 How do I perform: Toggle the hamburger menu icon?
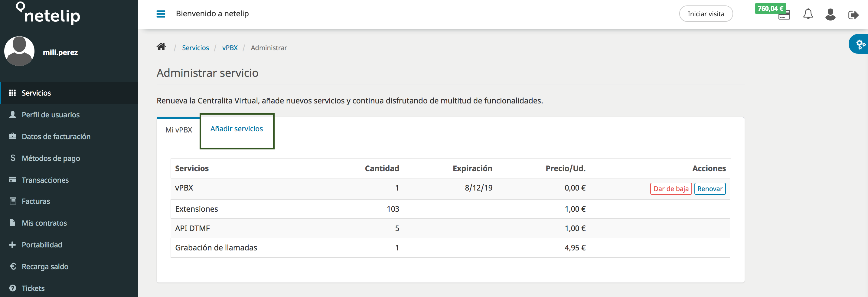[161, 14]
